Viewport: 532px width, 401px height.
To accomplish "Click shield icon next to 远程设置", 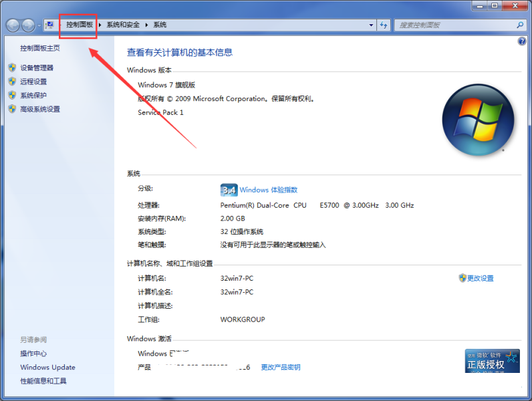I will [x=12, y=81].
